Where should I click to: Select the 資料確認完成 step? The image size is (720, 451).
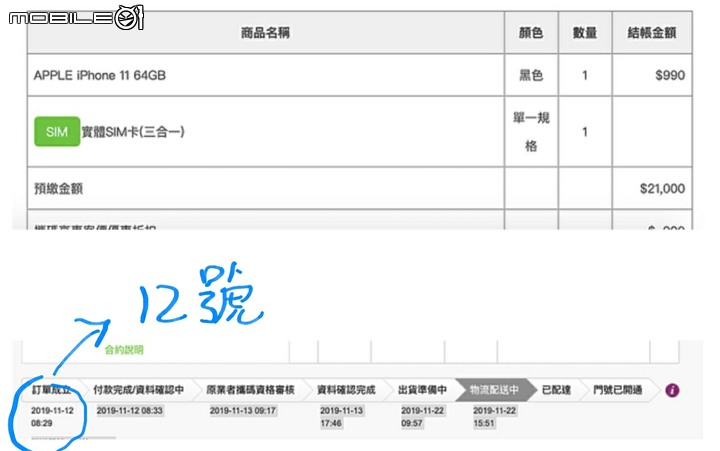346,390
